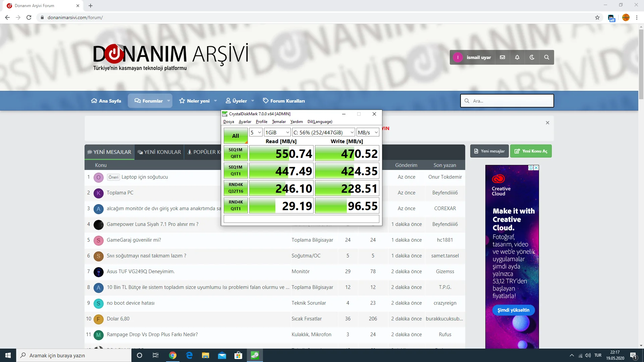
Task: Open Chrome from the Windows taskbar
Action: 172,355
